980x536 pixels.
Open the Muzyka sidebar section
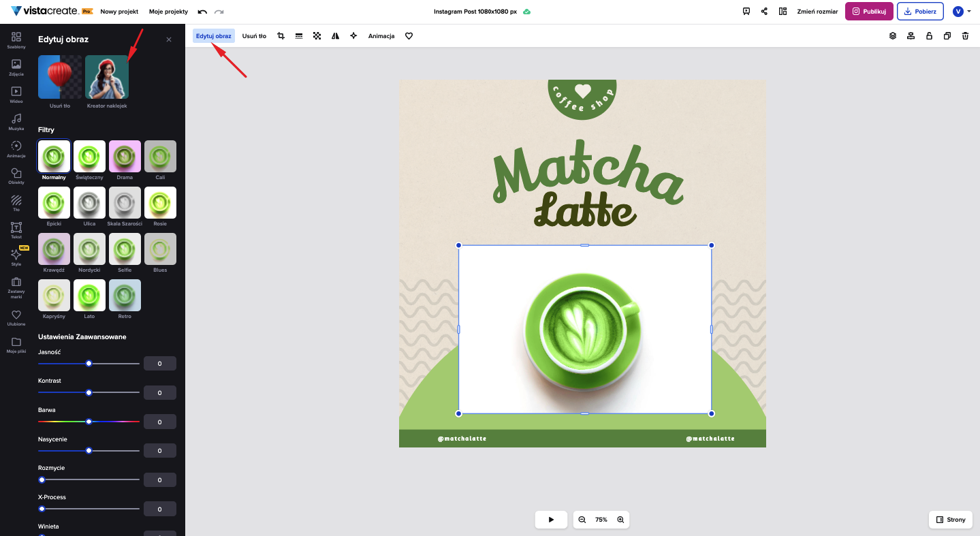(x=16, y=121)
